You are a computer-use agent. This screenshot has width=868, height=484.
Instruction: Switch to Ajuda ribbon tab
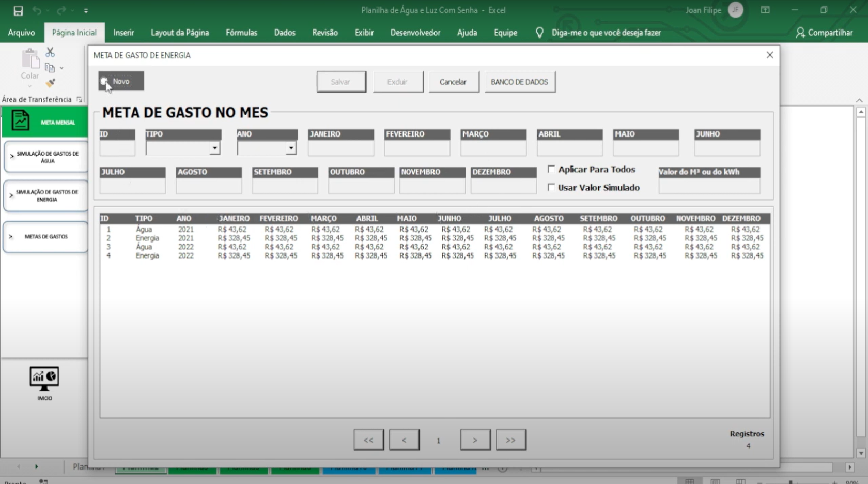467,33
